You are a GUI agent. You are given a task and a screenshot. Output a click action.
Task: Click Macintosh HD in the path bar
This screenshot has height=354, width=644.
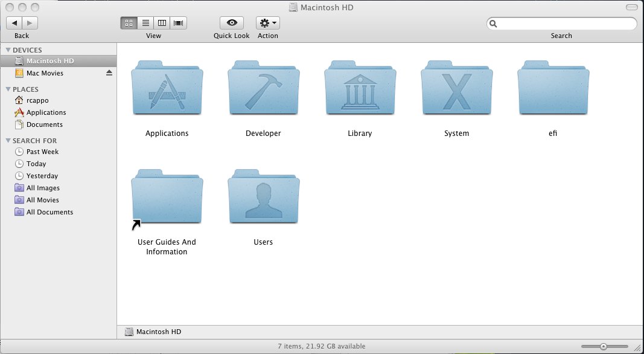(153, 332)
